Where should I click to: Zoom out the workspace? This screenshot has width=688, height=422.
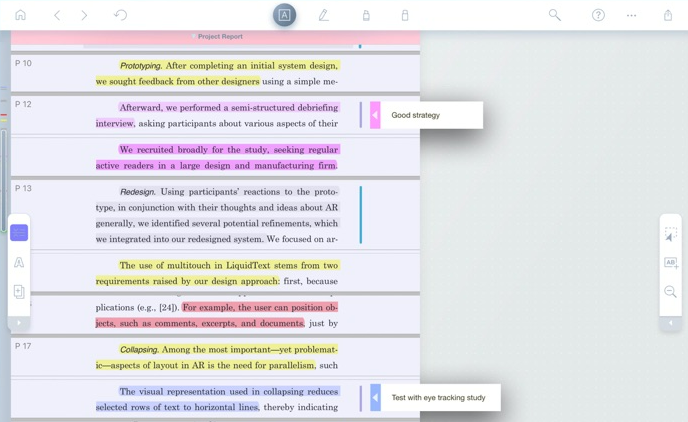coord(670,291)
